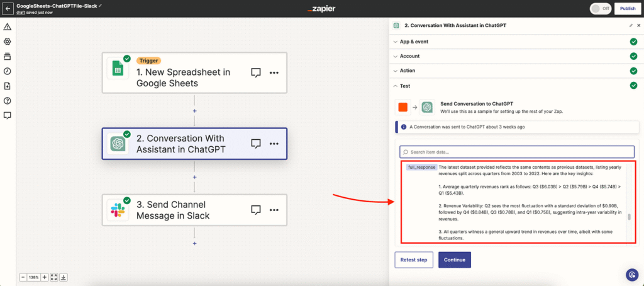Click the full_response field label
The image size is (644, 286).
pos(421,168)
